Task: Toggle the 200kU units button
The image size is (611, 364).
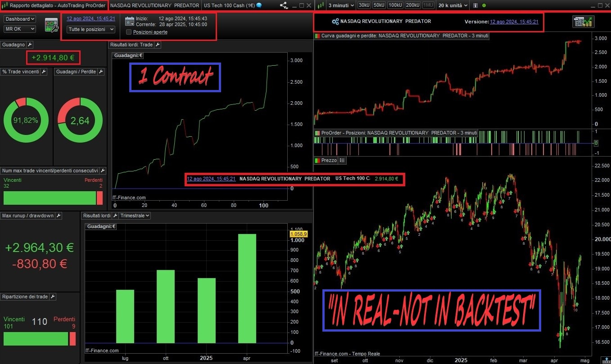Action: 412,5
